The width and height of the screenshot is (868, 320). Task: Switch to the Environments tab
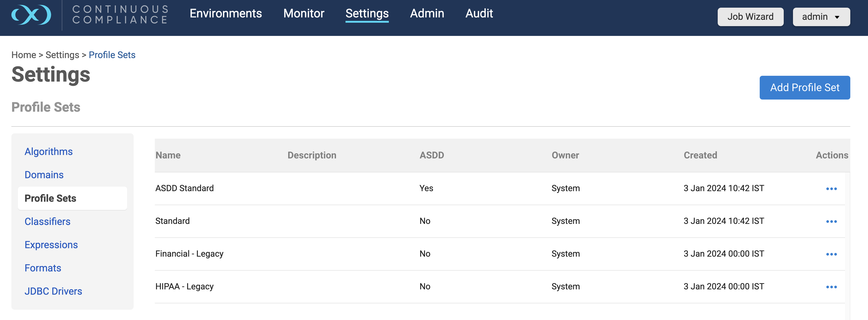tap(226, 13)
